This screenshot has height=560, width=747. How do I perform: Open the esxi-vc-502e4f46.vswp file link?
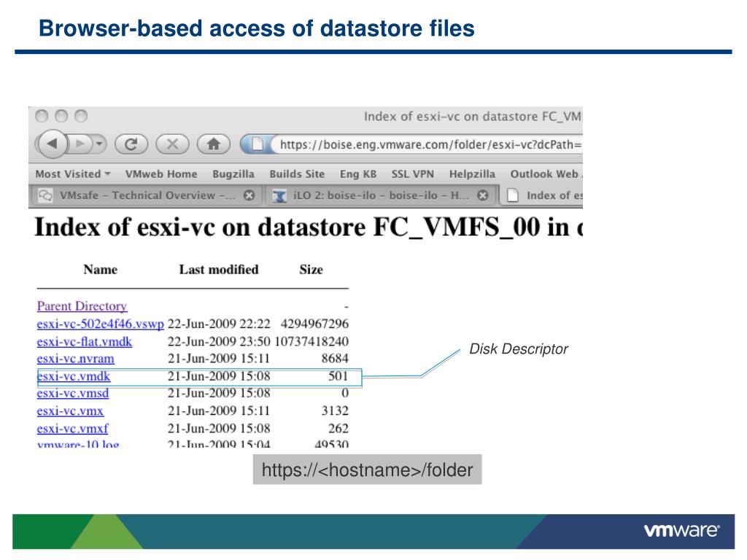click(100, 324)
